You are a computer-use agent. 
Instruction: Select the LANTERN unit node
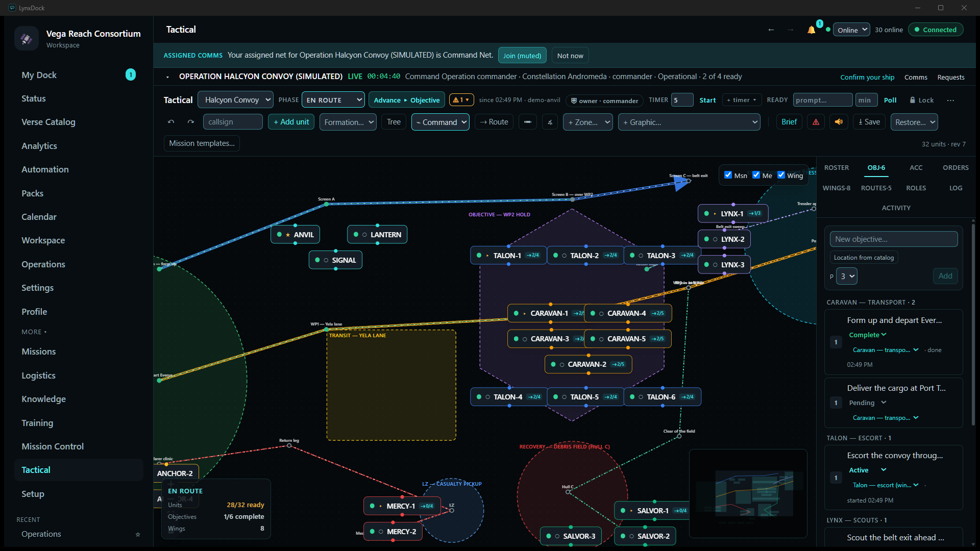click(377, 235)
